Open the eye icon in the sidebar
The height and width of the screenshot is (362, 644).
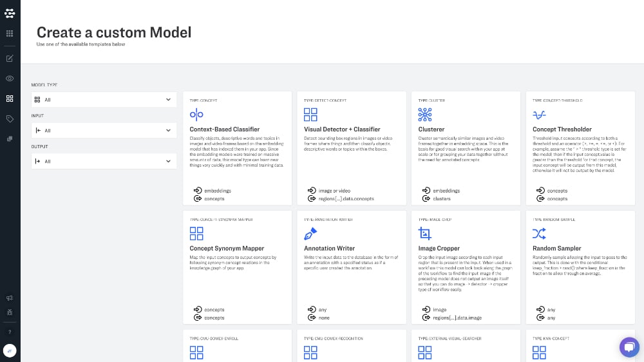(x=10, y=79)
